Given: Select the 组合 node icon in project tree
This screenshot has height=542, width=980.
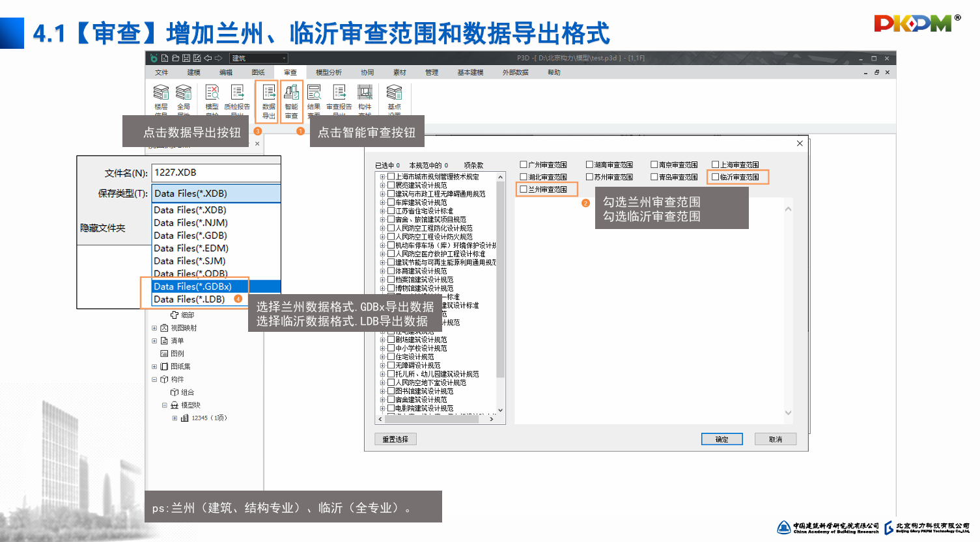Looking at the screenshot, I should pyautogui.click(x=175, y=392).
